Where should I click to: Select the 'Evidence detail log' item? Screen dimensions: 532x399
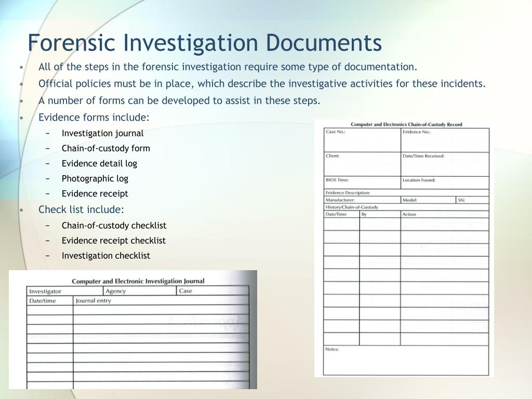coord(99,164)
